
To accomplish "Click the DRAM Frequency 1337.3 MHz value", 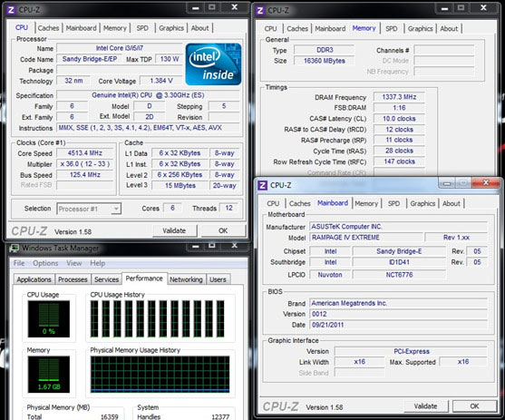I will (x=399, y=97).
